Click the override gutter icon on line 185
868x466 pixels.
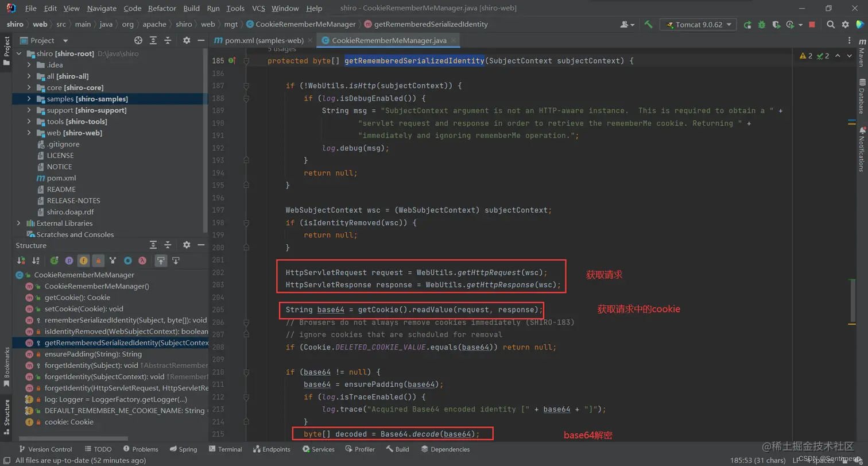(x=232, y=60)
